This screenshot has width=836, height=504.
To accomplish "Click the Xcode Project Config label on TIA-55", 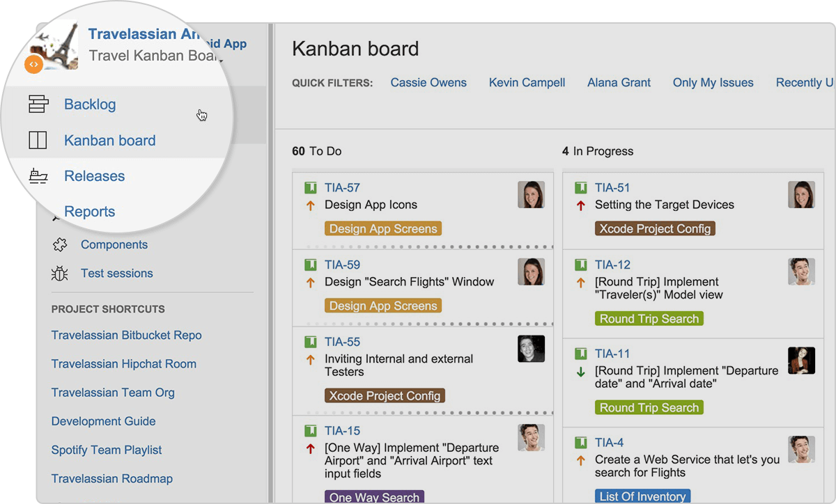I will (x=385, y=395).
